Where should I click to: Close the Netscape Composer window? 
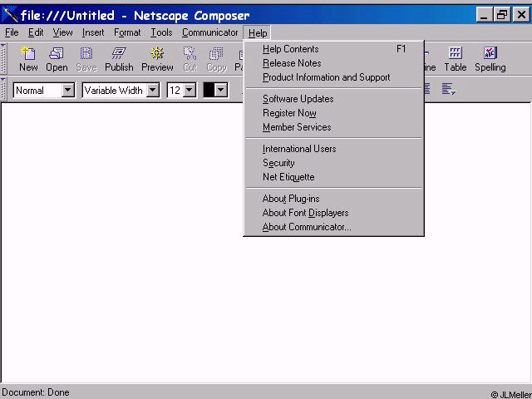click(x=521, y=15)
